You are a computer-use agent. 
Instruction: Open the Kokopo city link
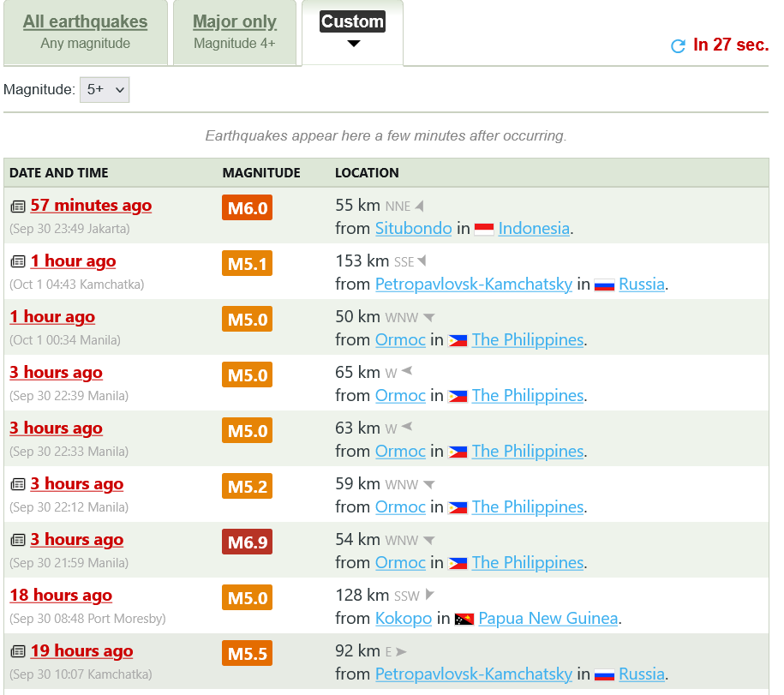pyautogui.click(x=403, y=619)
